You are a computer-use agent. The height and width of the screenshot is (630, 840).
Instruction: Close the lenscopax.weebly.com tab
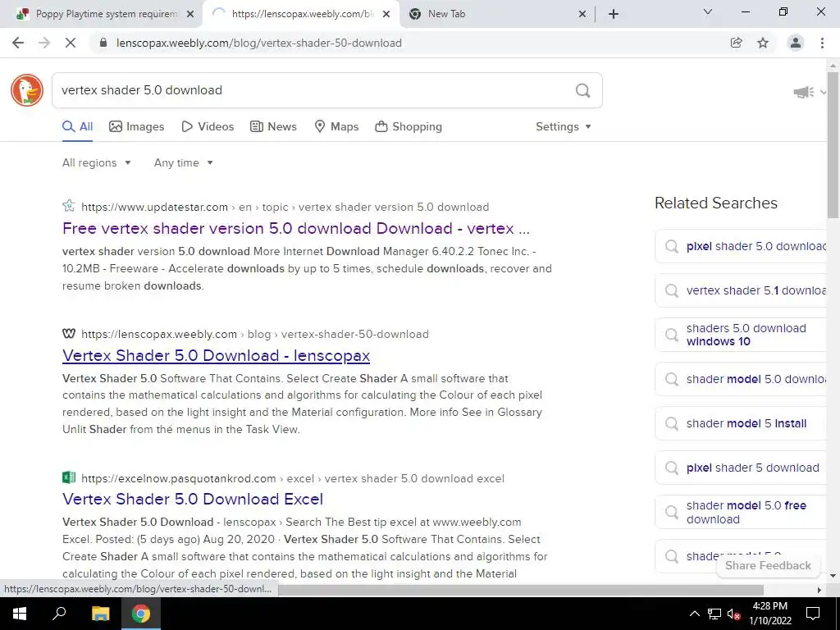pyautogui.click(x=386, y=14)
